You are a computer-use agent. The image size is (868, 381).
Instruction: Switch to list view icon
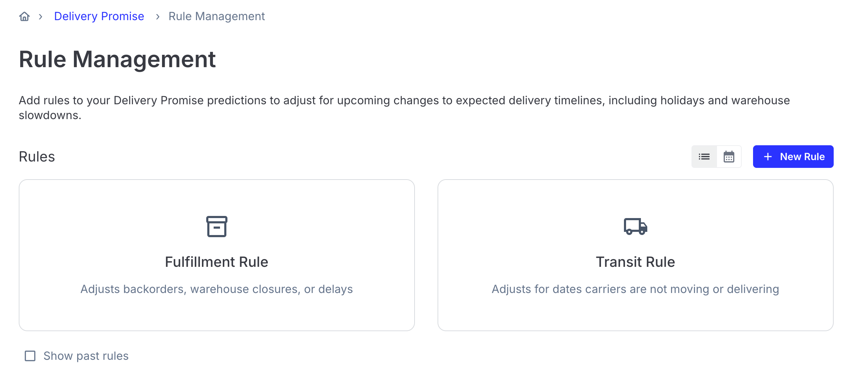pos(704,157)
